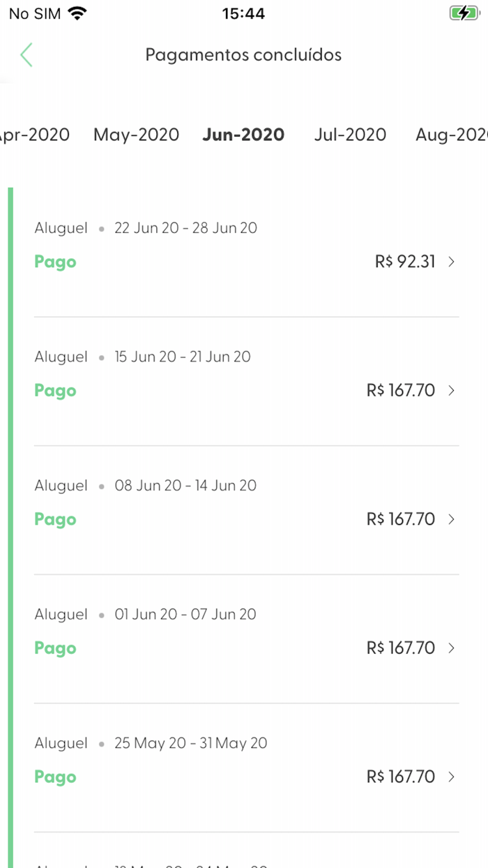Viewport: 488px width, 868px height.
Task: Open chevron for 22 Jun R$ 92.31 payment
Action: (x=452, y=262)
